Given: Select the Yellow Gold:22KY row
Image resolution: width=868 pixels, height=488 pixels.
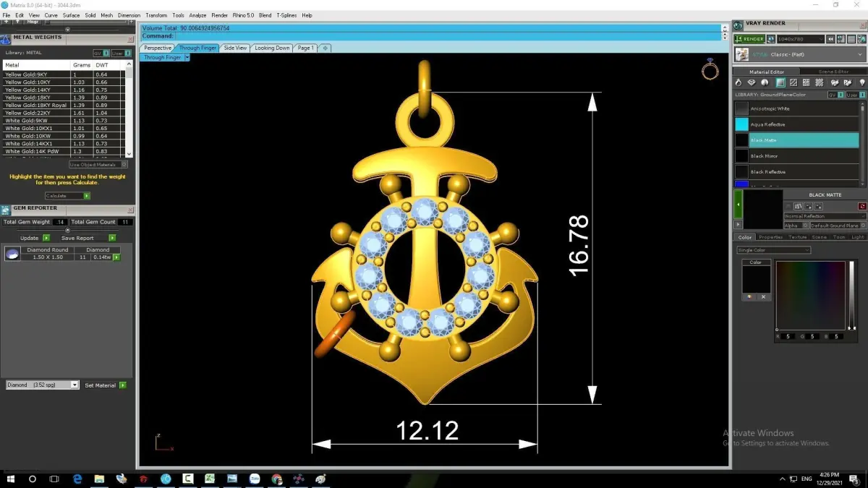Looking at the screenshot, I should (x=64, y=113).
